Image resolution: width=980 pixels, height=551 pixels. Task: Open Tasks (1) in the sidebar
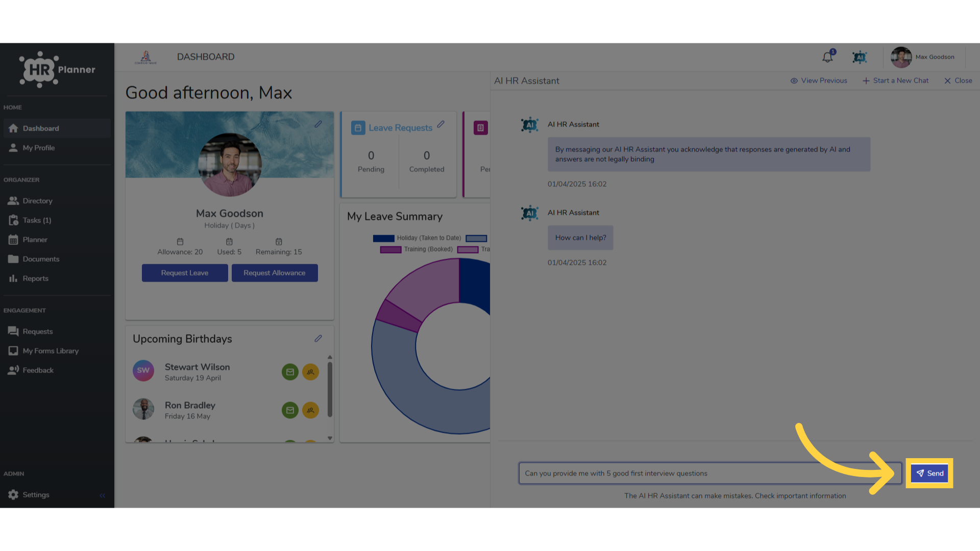[x=57, y=220]
